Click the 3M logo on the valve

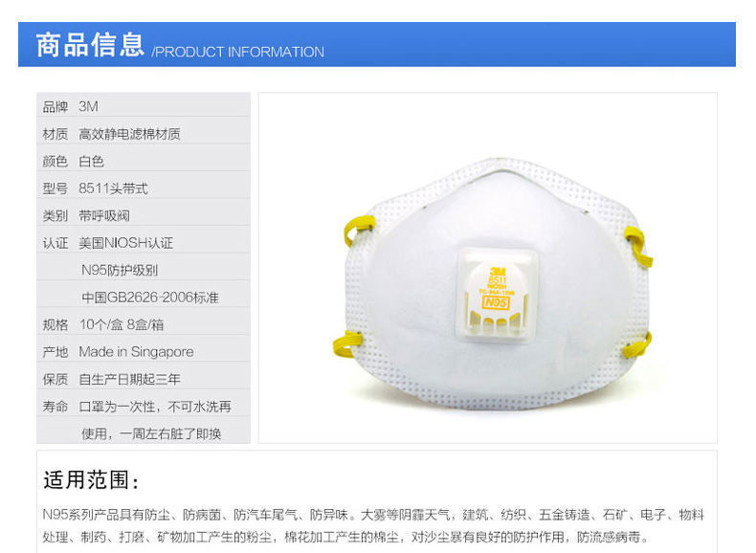pyautogui.click(x=497, y=272)
